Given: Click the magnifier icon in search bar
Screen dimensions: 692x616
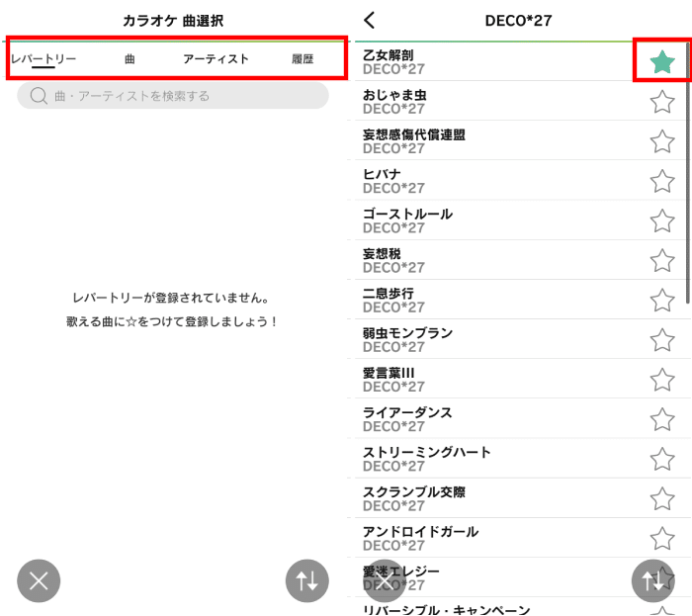Looking at the screenshot, I should pyautogui.click(x=39, y=96).
